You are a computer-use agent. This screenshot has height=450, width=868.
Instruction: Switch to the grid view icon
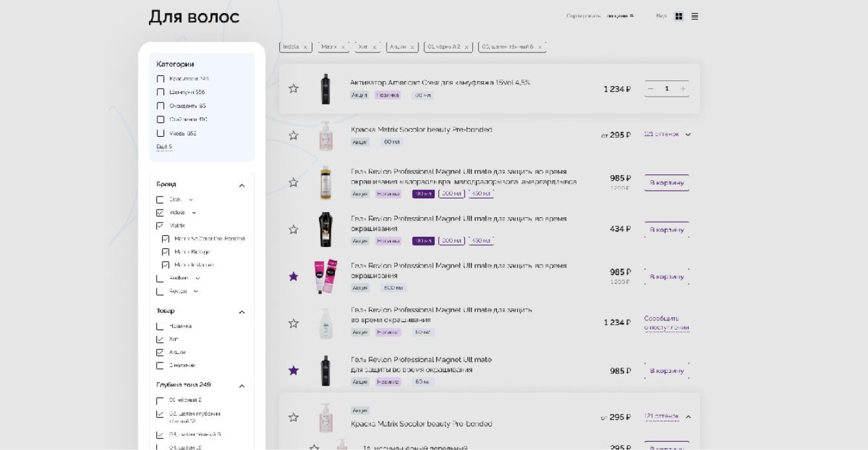679,16
